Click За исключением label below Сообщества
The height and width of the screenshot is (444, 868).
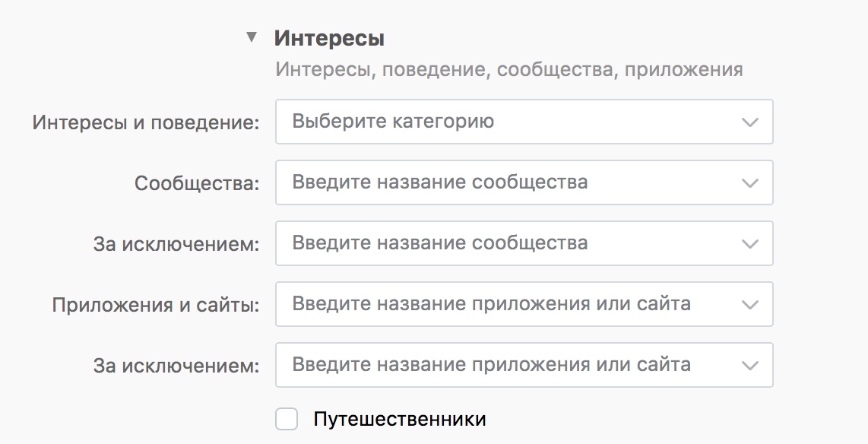click(176, 244)
